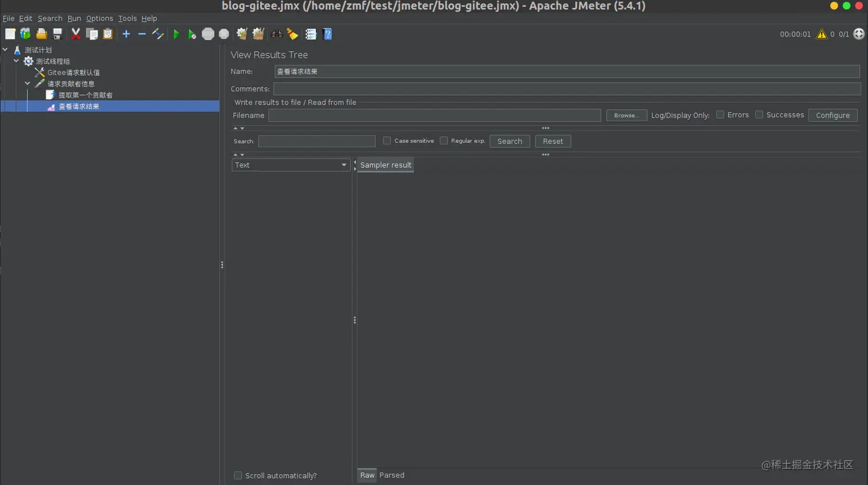Collapse the 请求贡献者信息 node arrow

pyautogui.click(x=27, y=83)
